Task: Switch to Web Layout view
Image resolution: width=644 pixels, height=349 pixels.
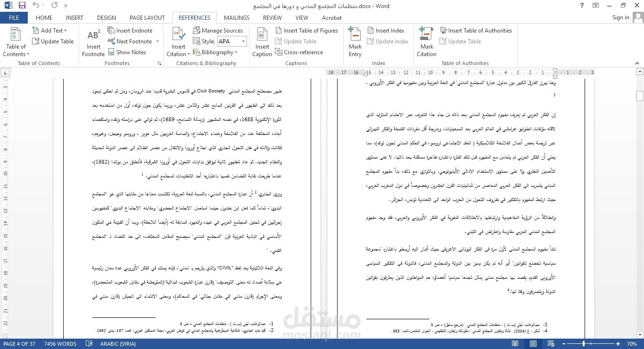Action: click(x=550, y=343)
